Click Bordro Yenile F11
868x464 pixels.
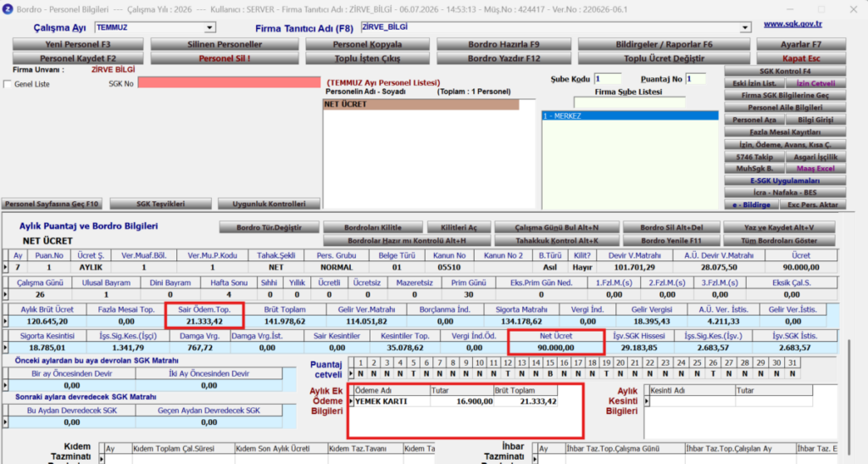pos(671,241)
